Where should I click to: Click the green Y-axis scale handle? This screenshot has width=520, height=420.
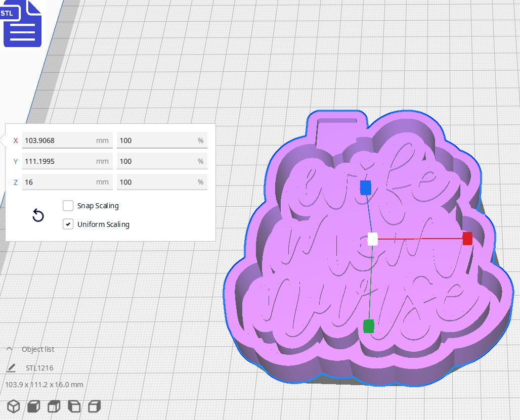(369, 327)
